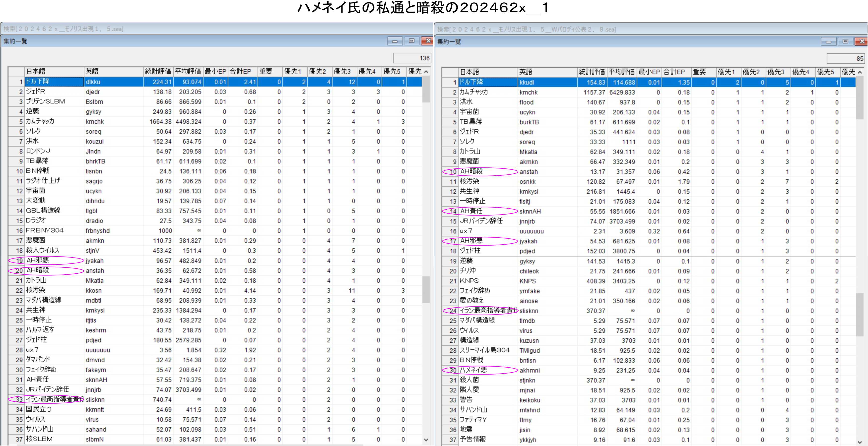This screenshot has width=868, height=446.
Task: Select チリ沖 row in right table
Action: pos(649,271)
